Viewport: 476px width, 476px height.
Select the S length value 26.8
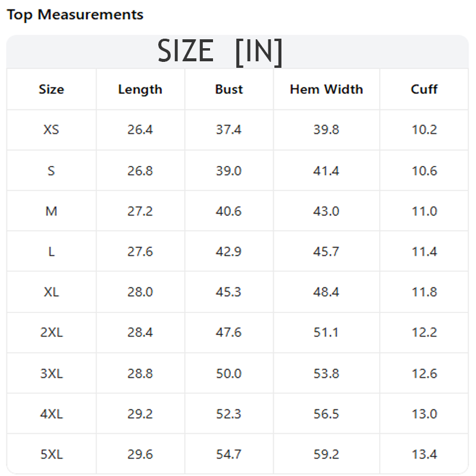[140, 171]
